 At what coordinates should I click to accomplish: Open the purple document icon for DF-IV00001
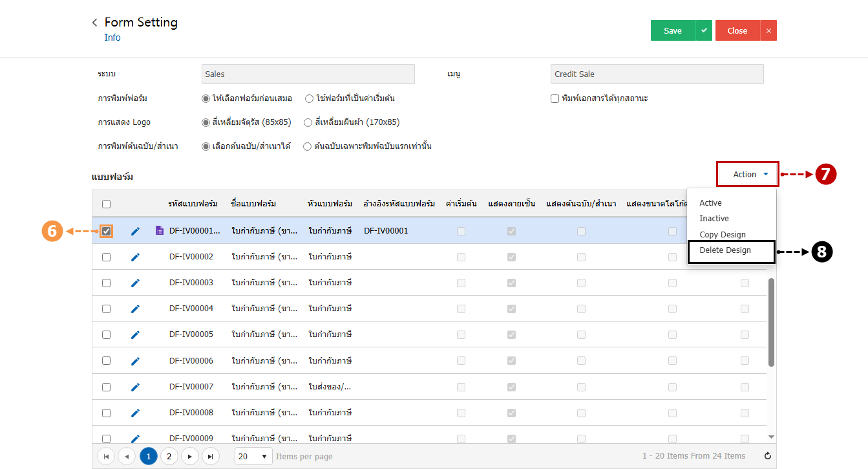pyautogui.click(x=160, y=230)
